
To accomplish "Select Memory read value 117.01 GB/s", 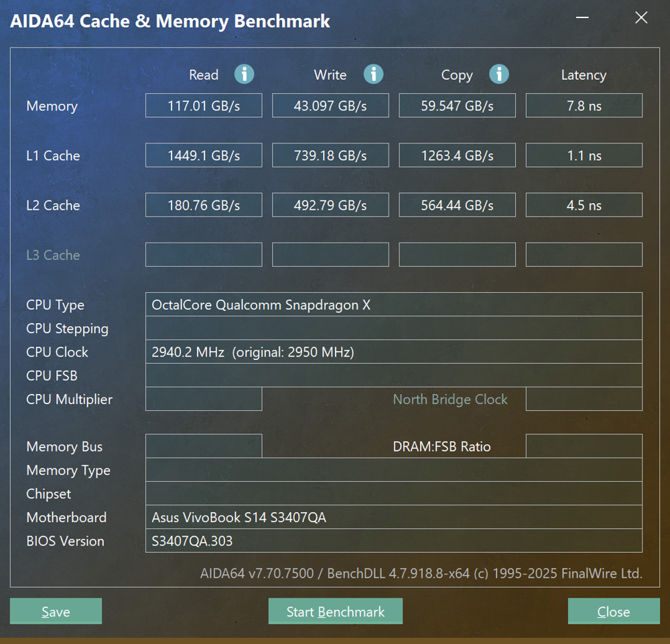I will (204, 105).
